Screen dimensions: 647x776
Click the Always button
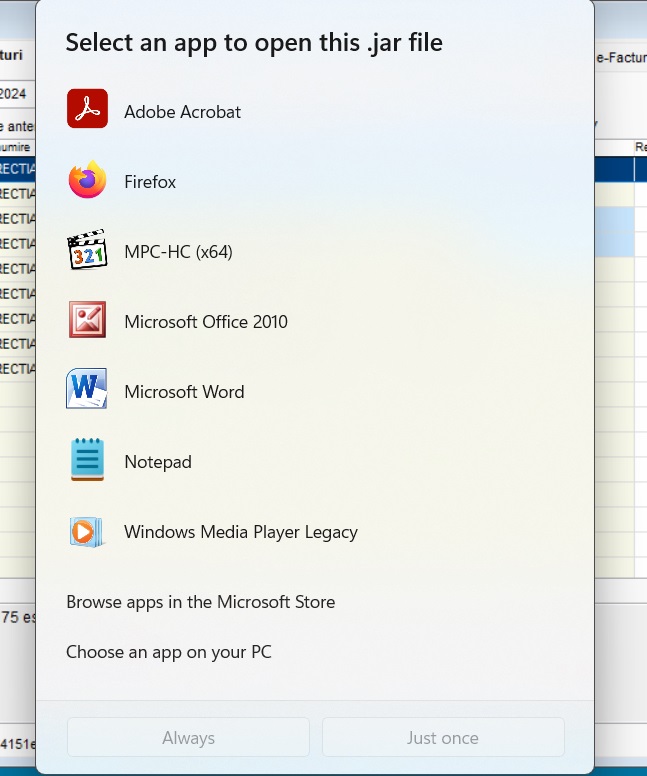(189, 737)
